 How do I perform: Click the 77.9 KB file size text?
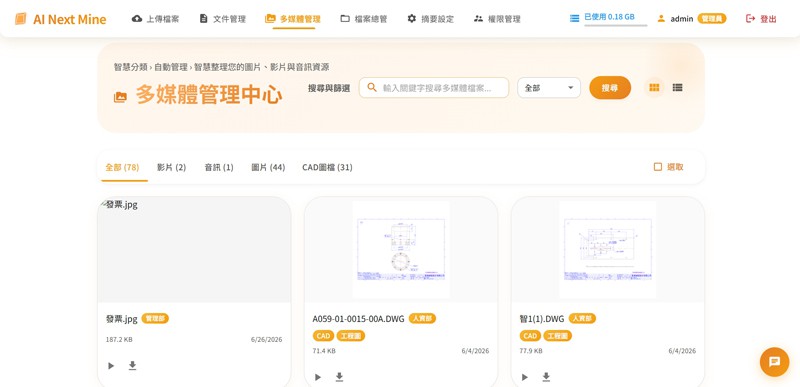[x=531, y=351]
